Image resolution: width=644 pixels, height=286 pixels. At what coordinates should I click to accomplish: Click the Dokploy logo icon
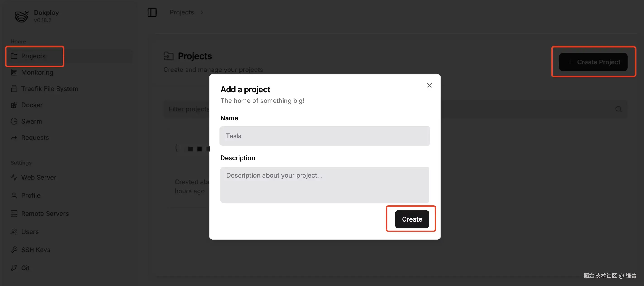21,16
